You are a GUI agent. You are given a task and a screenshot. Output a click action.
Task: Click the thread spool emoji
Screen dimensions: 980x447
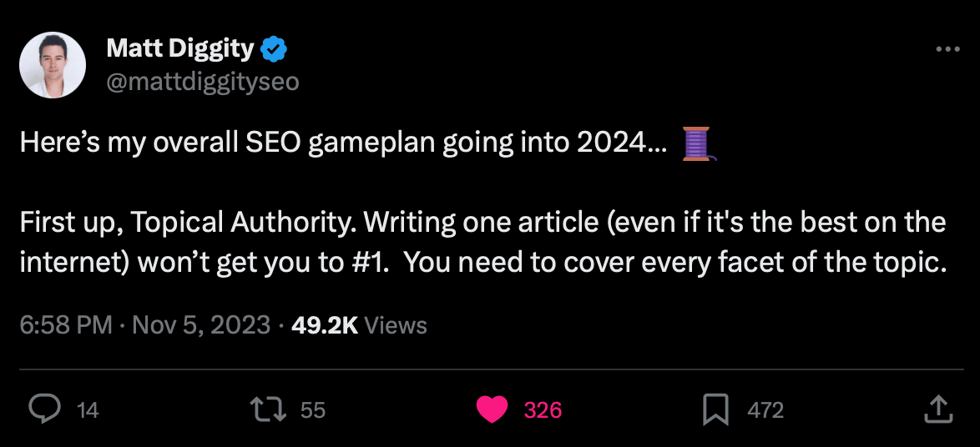[x=699, y=143]
